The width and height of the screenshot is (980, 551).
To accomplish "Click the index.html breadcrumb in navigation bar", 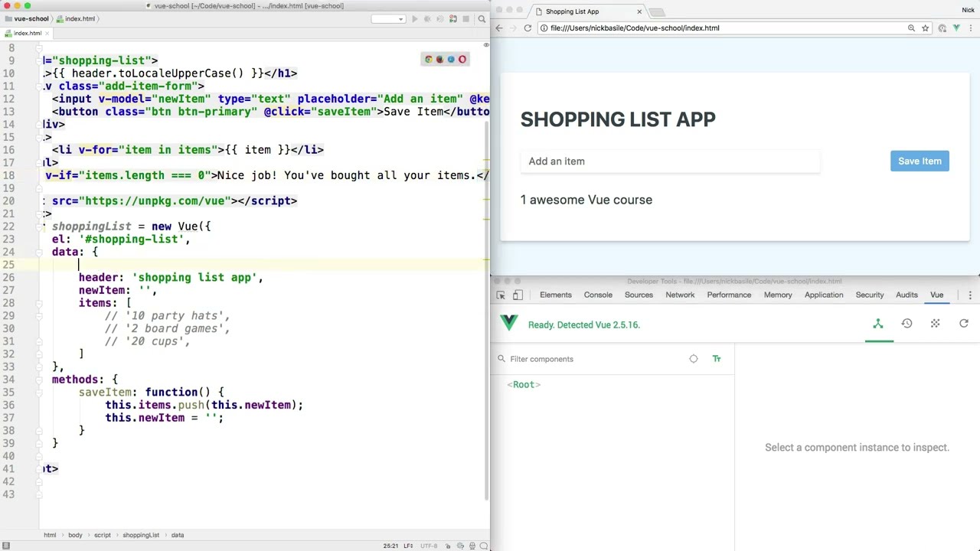I will point(75,18).
